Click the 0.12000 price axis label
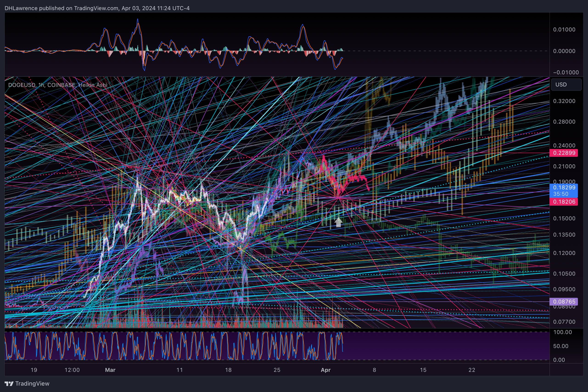This screenshot has height=392, width=588. click(564, 253)
